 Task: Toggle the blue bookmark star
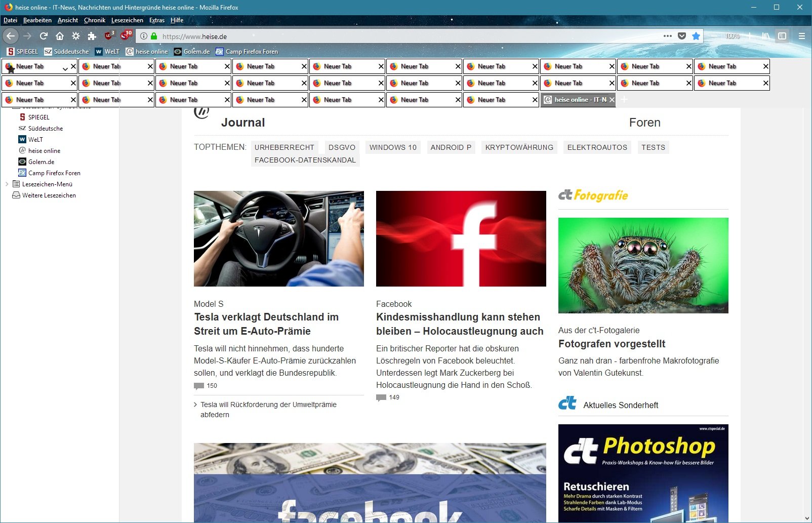click(x=696, y=36)
